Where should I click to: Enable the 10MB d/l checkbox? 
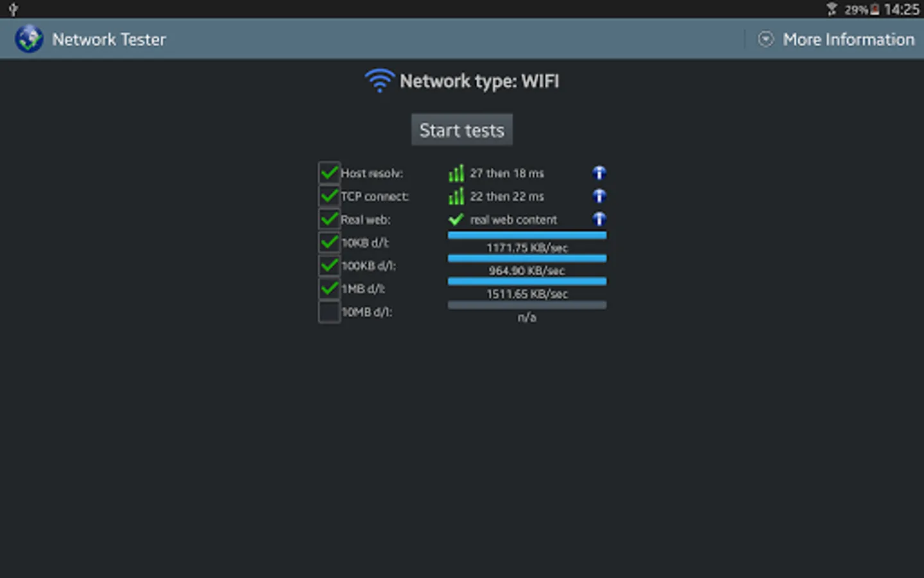point(329,312)
